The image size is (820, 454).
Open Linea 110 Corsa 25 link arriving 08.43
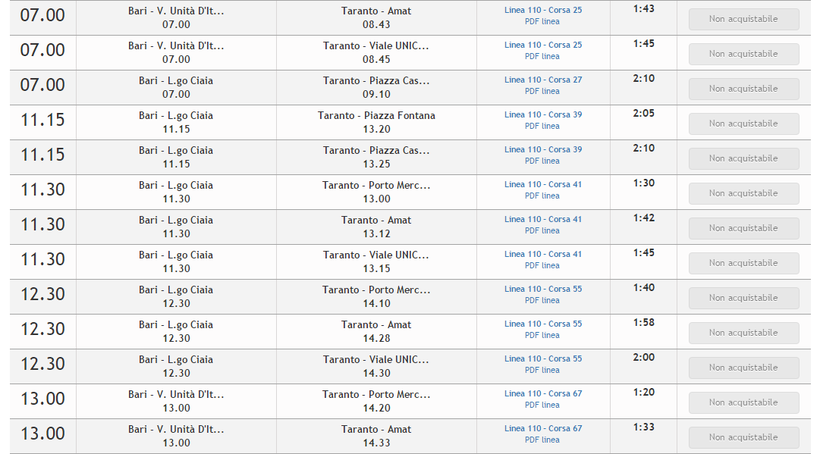543,10
